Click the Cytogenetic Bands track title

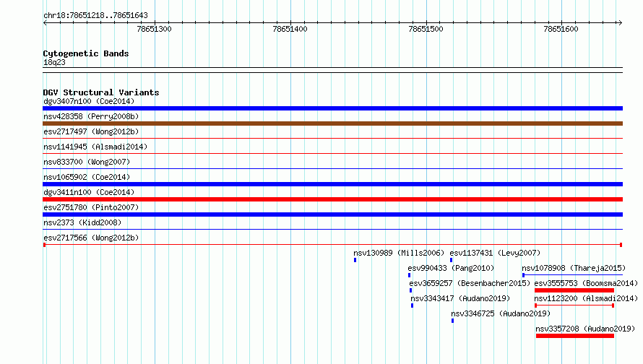(x=86, y=53)
